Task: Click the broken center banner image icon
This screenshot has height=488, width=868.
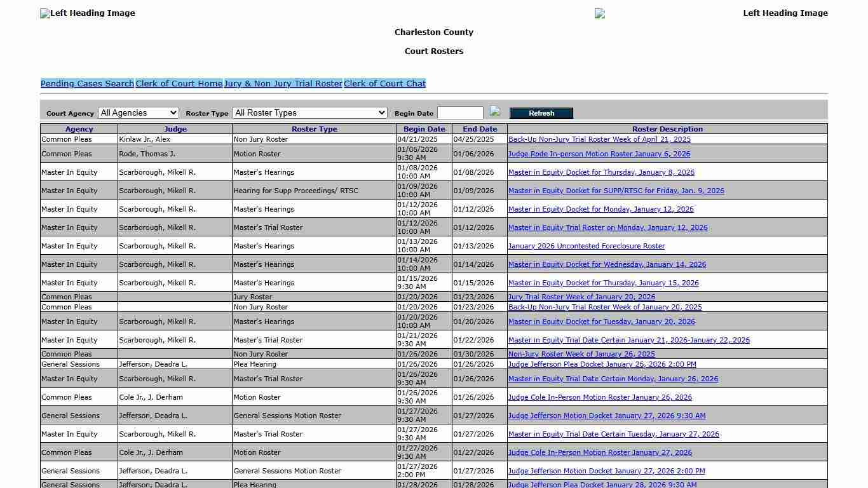Action: pos(600,13)
